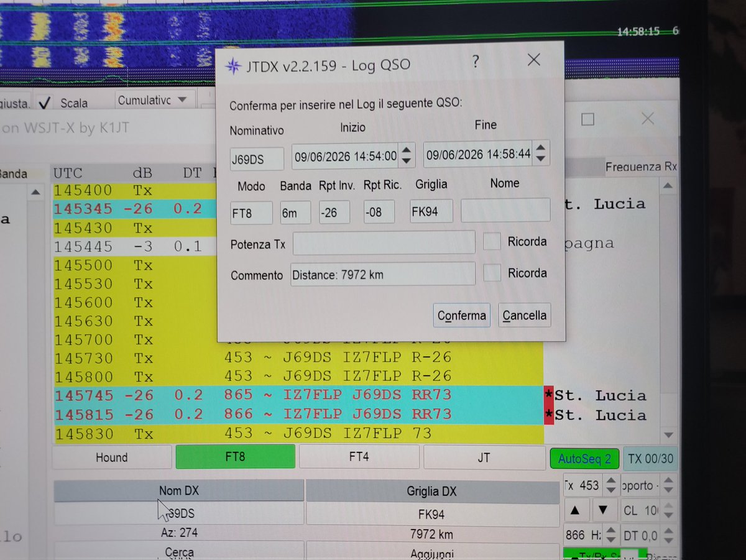Toggle the AutoSeq 2 button
This screenshot has width=746, height=560.
coord(584,459)
